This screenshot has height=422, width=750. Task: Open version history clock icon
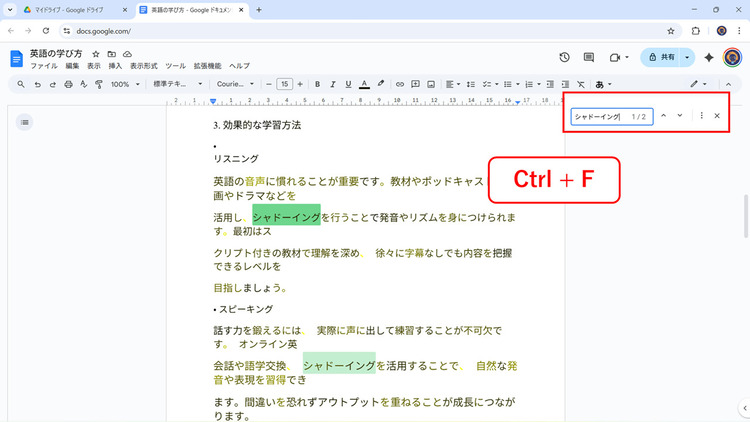tap(565, 58)
